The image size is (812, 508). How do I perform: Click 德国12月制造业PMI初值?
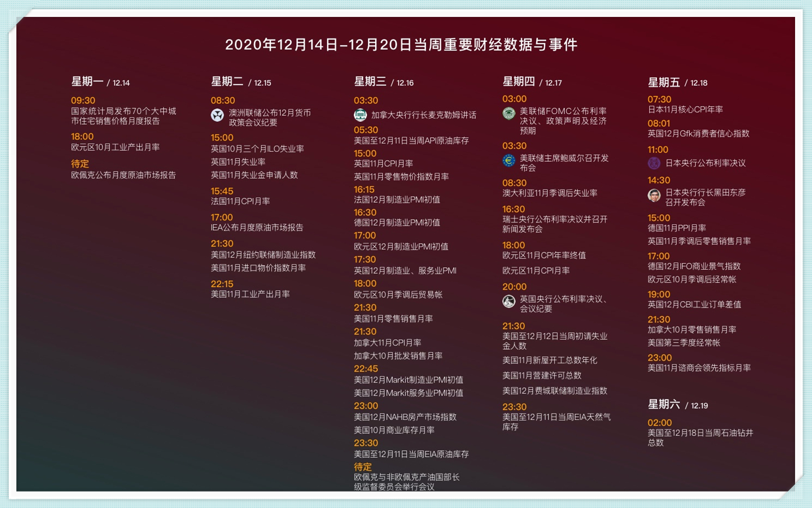point(397,222)
